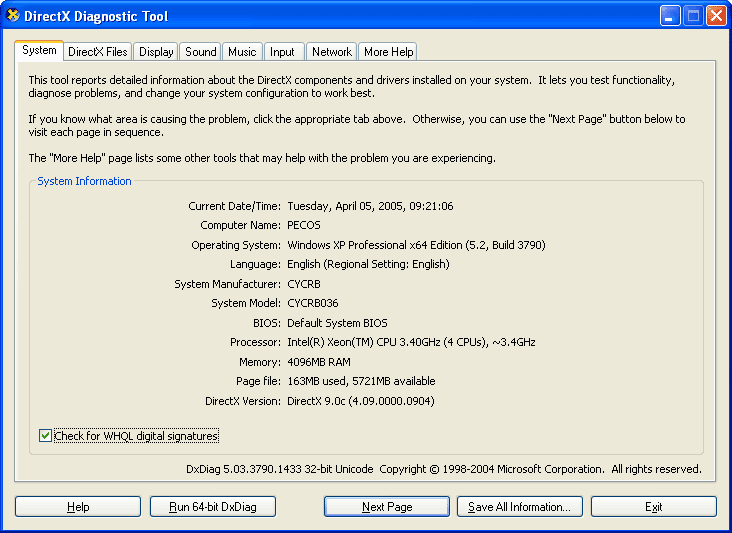
Task: Go to the Sound tab
Action: tap(200, 52)
